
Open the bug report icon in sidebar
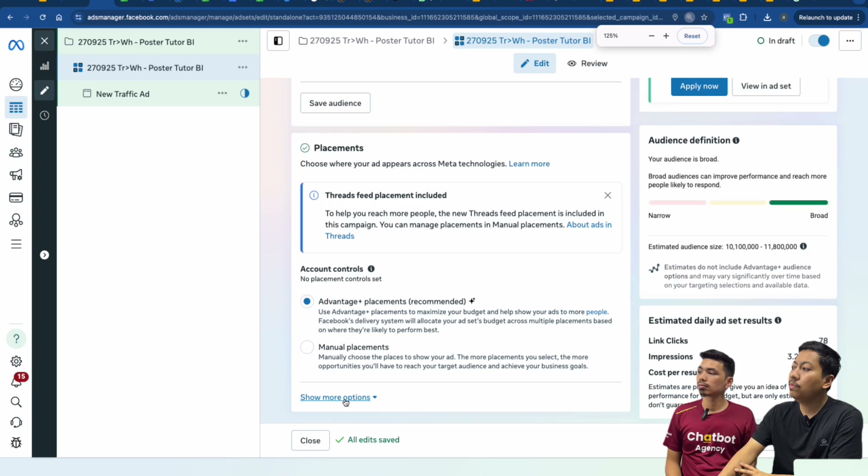tap(16, 443)
